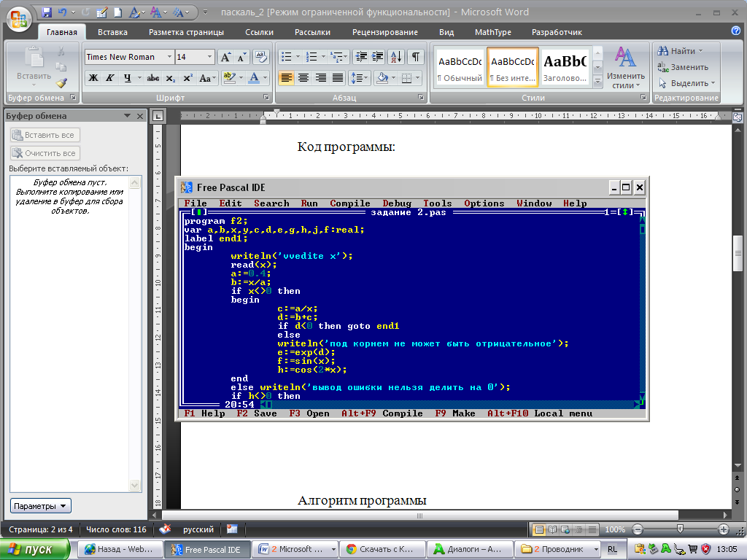Image resolution: width=747 pixels, height=560 pixels.
Task: Adjust the zoom slider handle
Action: pos(680,529)
